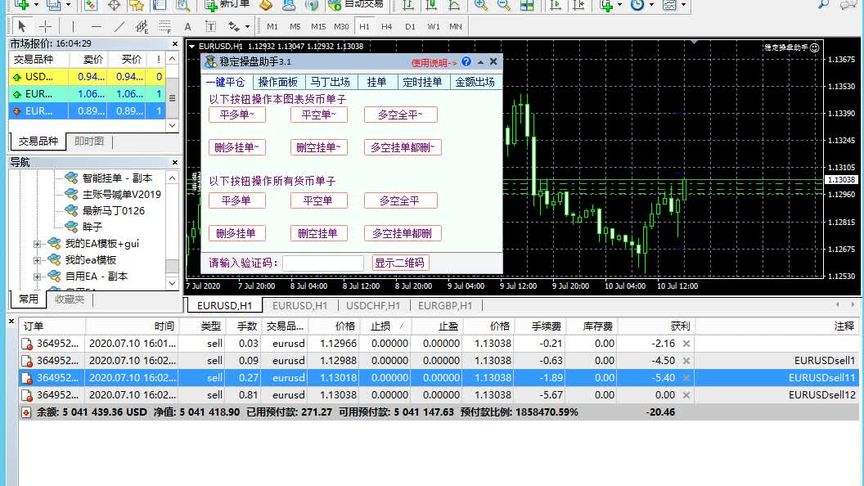Click the 显示二维码 button
The width and height of the screenshot is (864, 486).
coord(400,263)
